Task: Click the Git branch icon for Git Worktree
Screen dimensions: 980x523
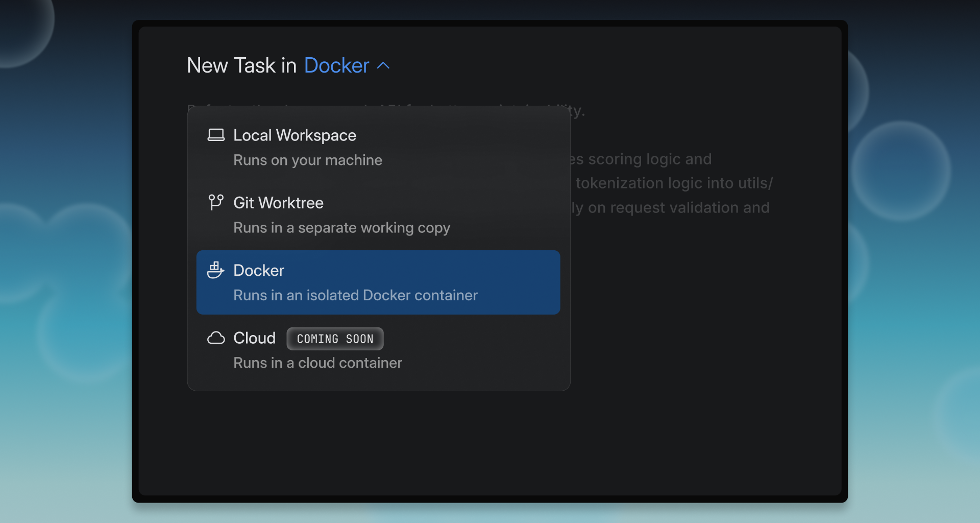Action: 216,202
